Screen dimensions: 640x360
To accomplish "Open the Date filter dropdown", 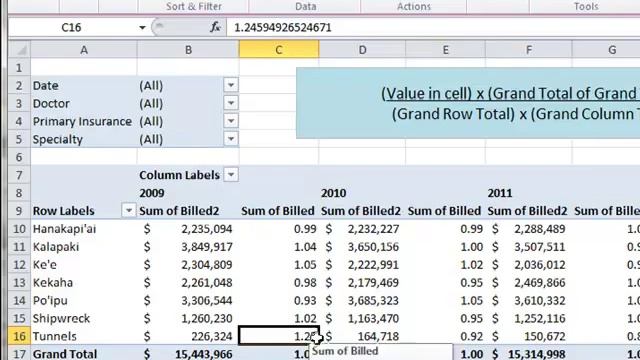I will pyautogui.click(x=231, y=85).
